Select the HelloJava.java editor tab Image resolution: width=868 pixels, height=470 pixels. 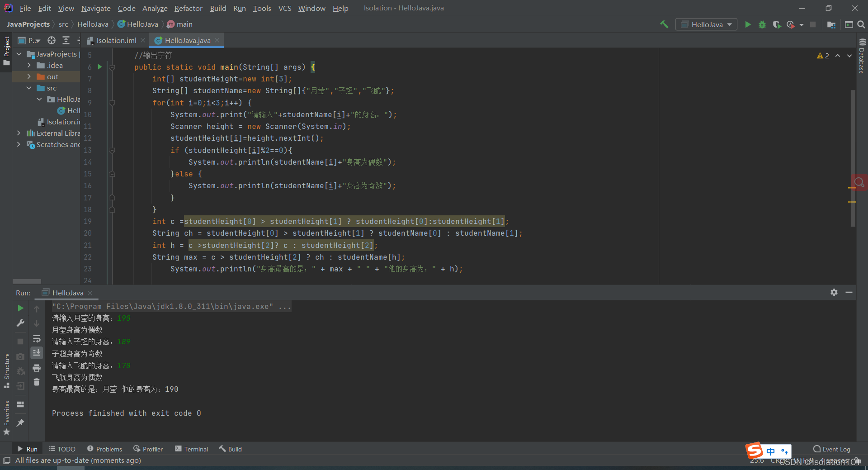click(x=187, y=40)
